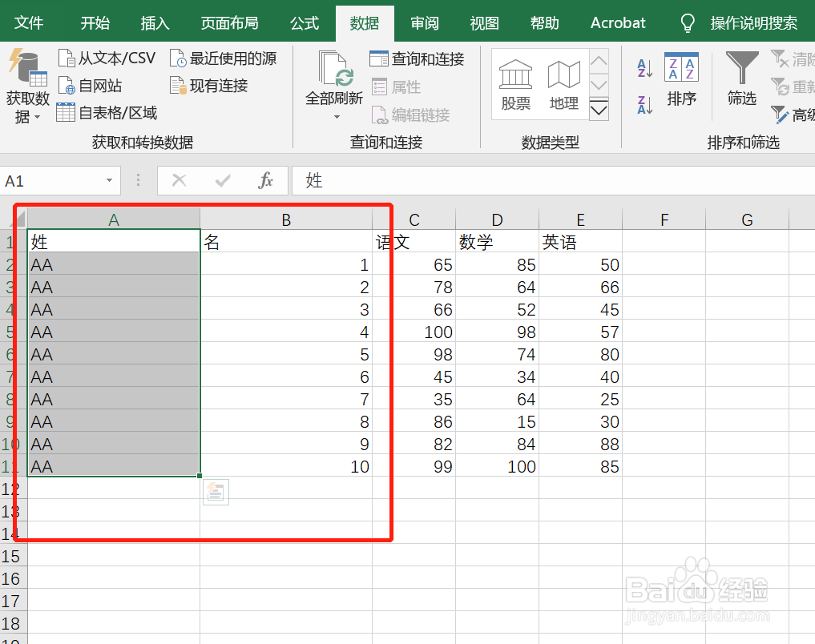This screenshot has width=815, height=644.
Task: Click cell containing 名
Action: pos(286,242)
